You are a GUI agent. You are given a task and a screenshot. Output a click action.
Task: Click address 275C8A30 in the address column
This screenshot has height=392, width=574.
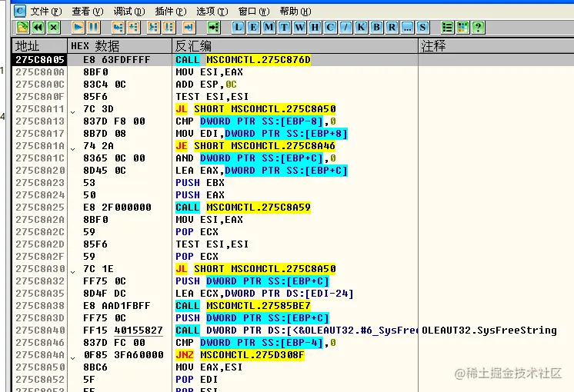pyautogui.click(x=39, y=269)
